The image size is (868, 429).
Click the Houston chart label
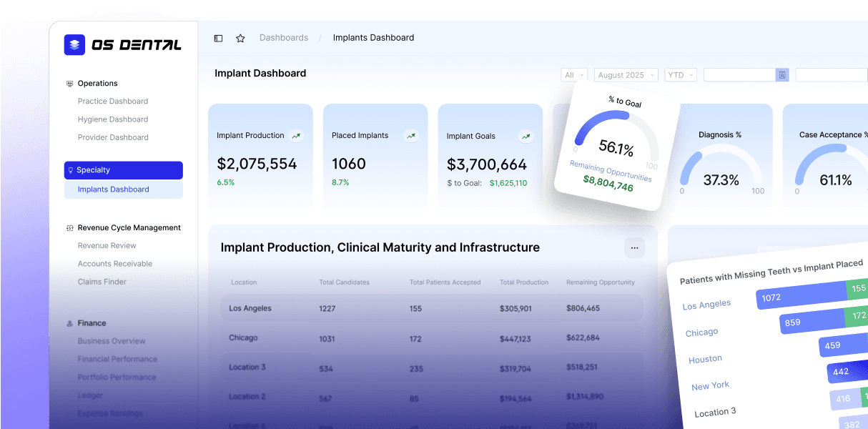(x=705, y=359)
